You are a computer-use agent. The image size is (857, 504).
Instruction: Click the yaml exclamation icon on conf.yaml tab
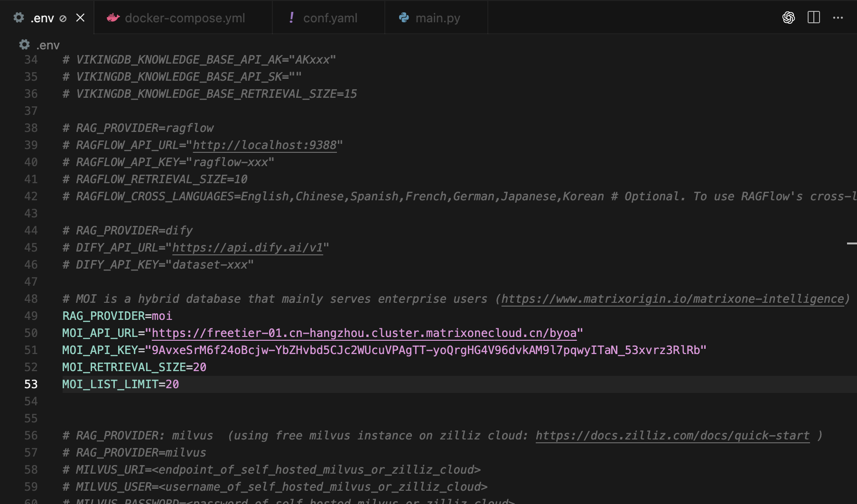point(291,18)
